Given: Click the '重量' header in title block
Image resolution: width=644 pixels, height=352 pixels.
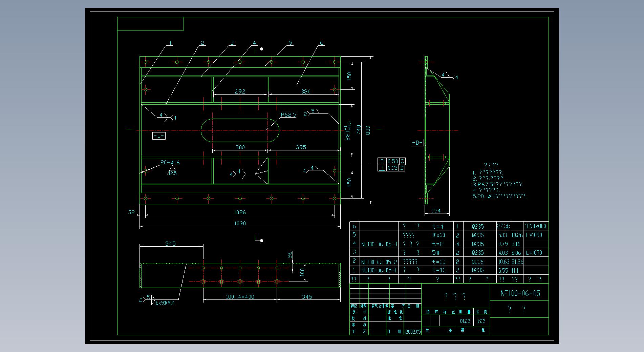Looking at the screenshot, I should [x=465, y=312].
